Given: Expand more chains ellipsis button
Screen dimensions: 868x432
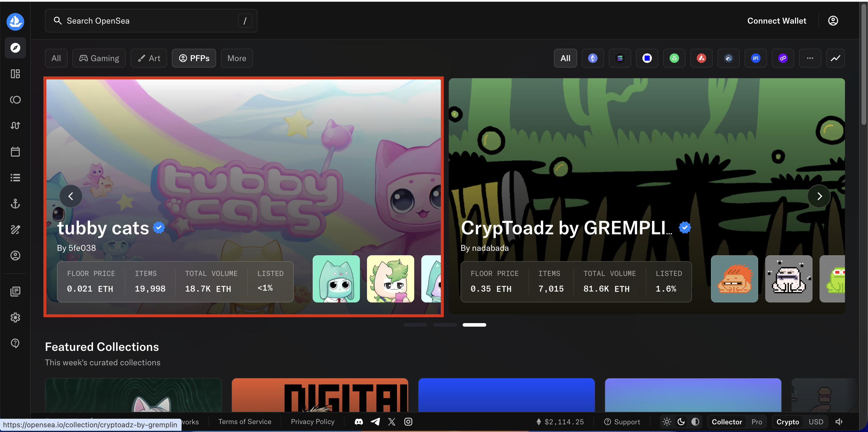Looking at the screenshot, I should [x=810, y=58].
